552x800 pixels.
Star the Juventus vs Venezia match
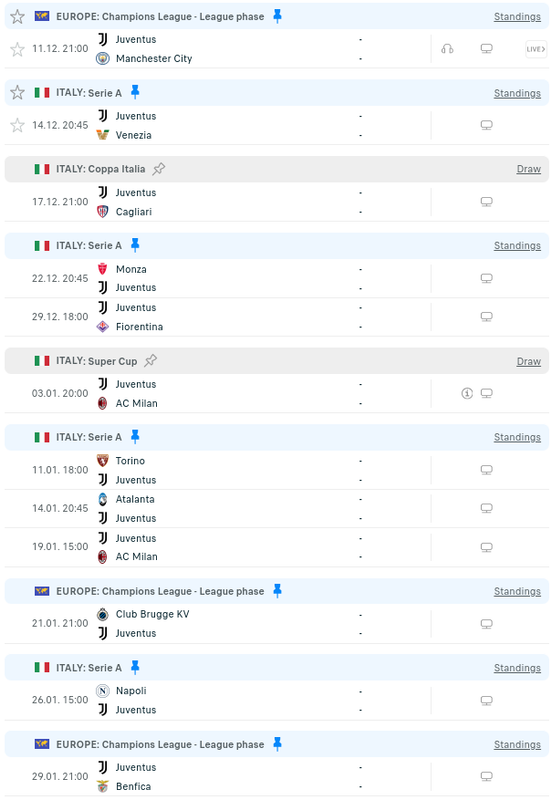point(17,125)
